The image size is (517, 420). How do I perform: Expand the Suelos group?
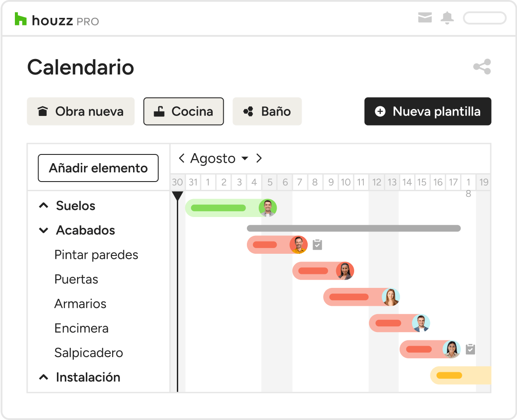coord(43,206)
